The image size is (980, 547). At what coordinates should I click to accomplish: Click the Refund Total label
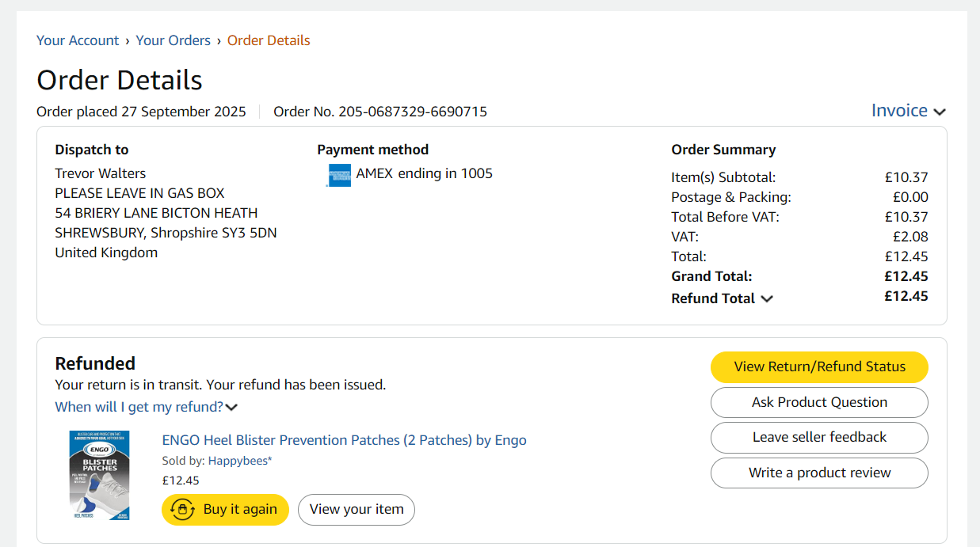(x=713, y=298)
